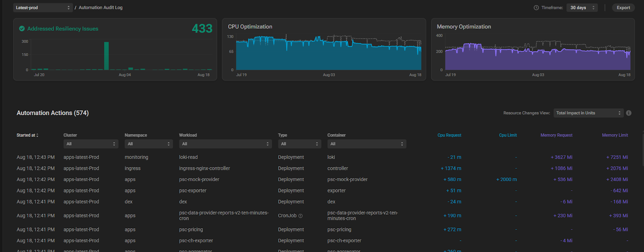Viewport: 644px width, 252px height.
Task: Open the Cluster filter dropdown
Action: coord(91,144)
